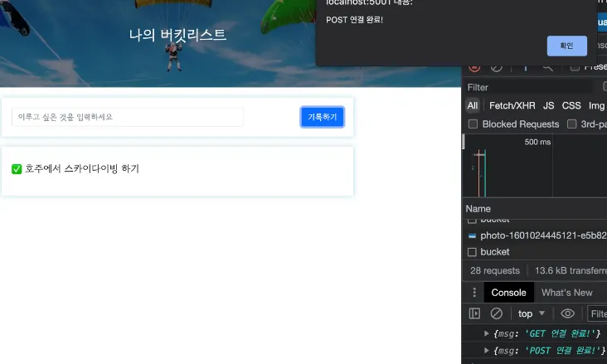Click the 기록하기 button

(322, 117)
